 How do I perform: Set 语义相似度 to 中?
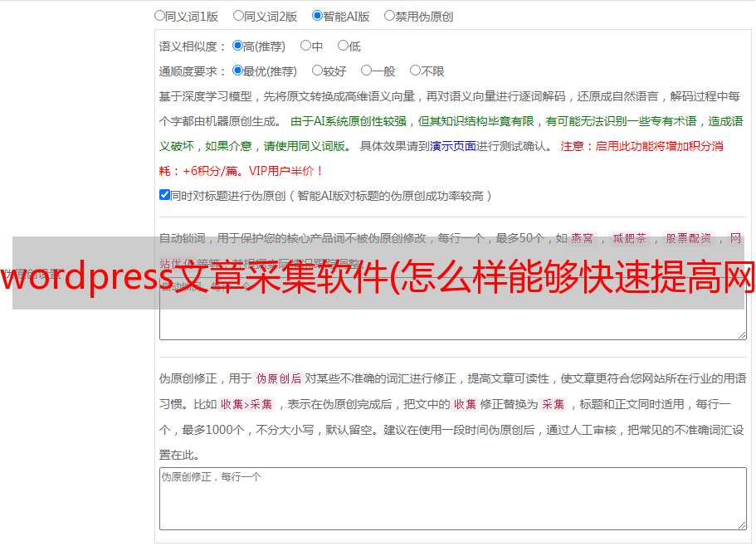[305, 46]
